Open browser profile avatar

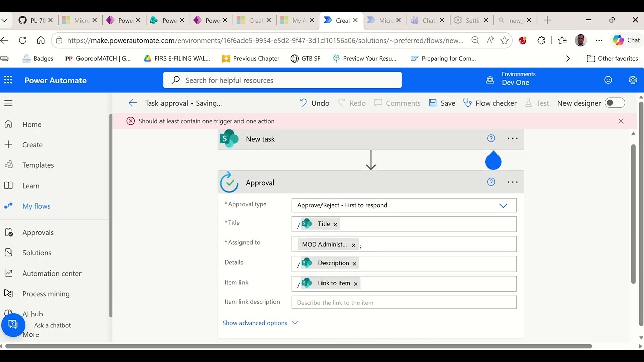tap(581, 40)
